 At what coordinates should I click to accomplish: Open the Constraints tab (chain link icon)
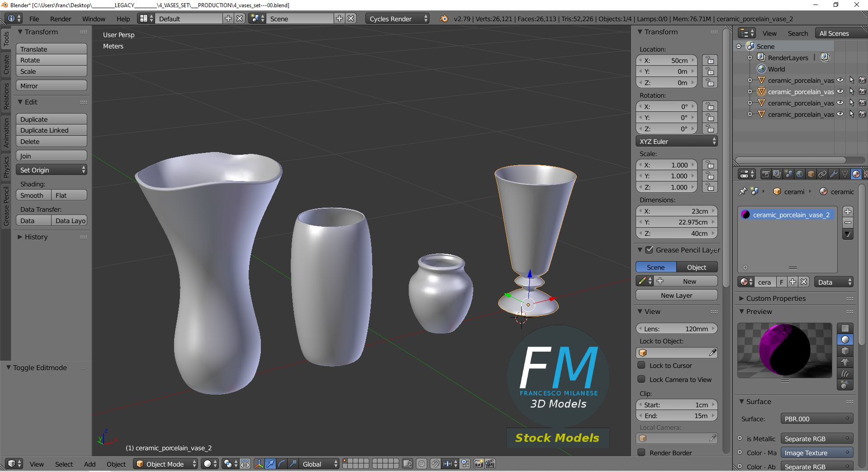pyautogui.click(x=822, y=174)
